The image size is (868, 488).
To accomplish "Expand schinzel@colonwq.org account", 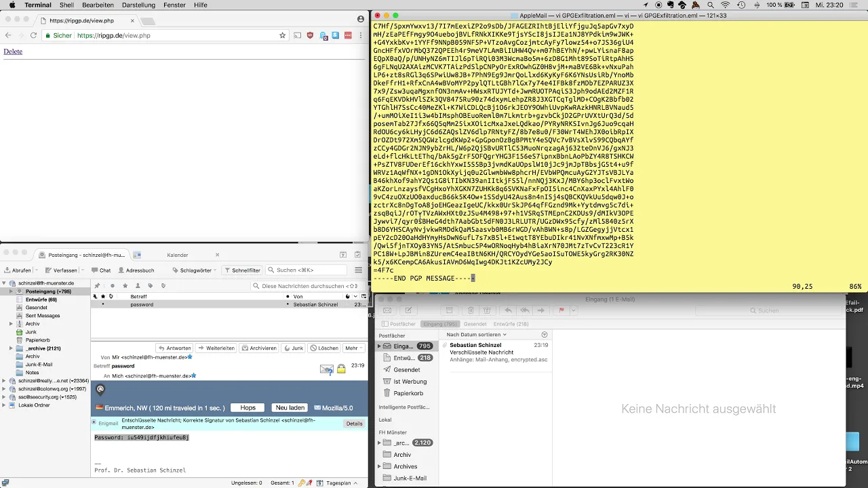I will [x=4, y=389].
